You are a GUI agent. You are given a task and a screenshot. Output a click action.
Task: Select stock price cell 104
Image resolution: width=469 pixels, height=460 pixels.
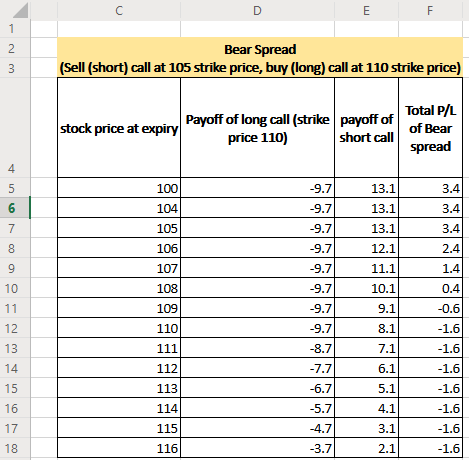coord(119,208)
